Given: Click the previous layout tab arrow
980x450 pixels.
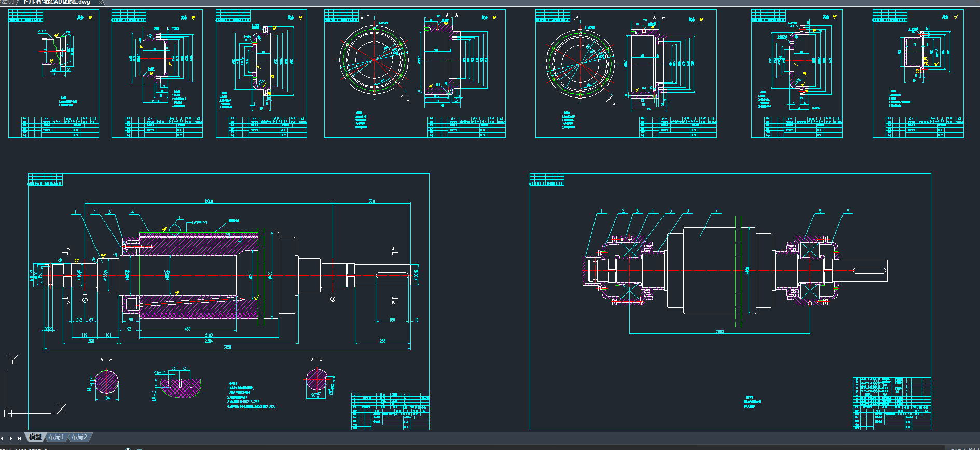Looking at the screenshot, I should [x=3, y=438].
